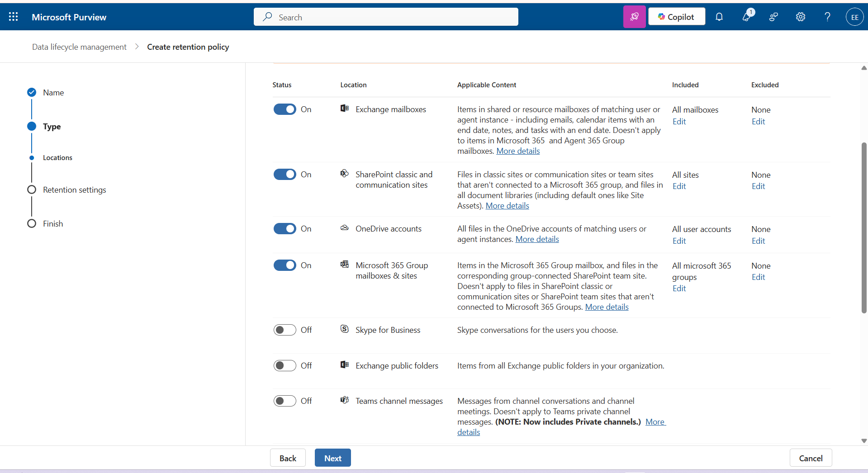Open the app launcher waffle menu
This screenshot has width=868, height=473.
[x=14, y=17]
